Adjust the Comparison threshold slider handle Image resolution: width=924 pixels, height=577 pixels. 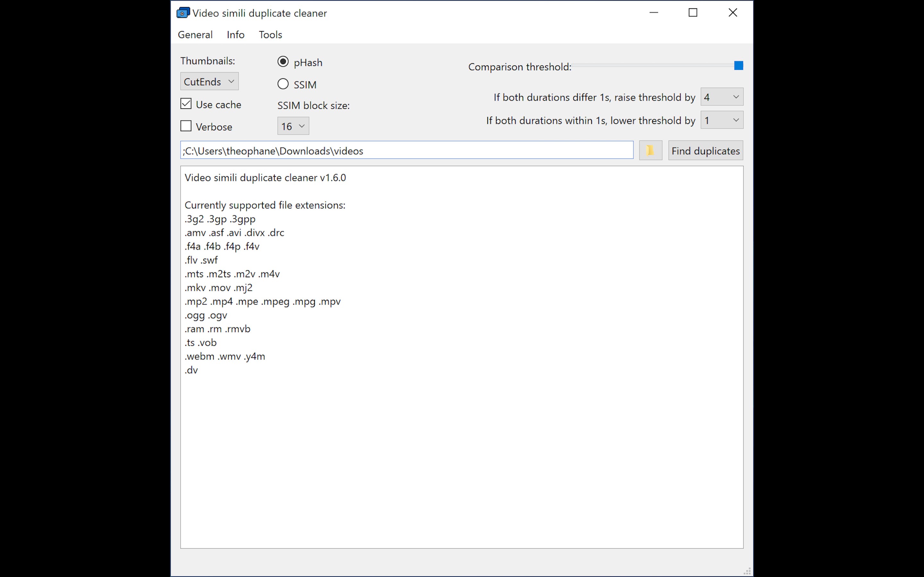[739, 65]
